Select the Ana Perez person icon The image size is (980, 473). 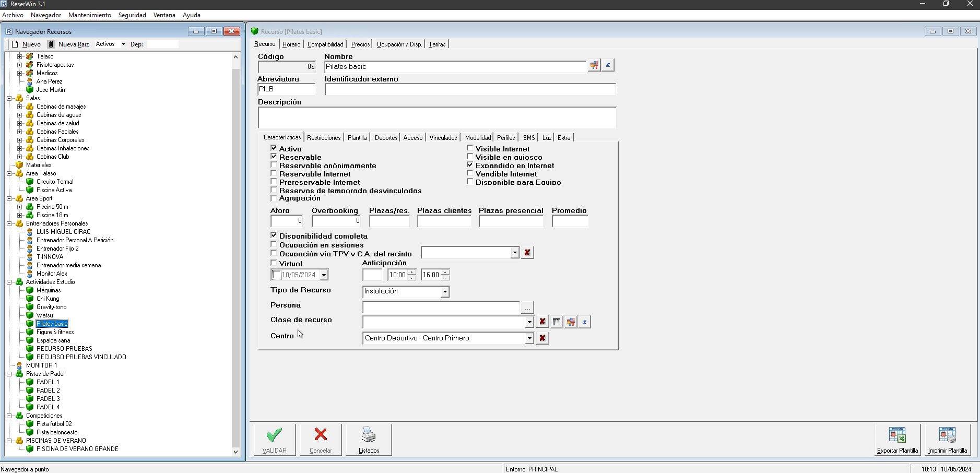pos(30,81)
